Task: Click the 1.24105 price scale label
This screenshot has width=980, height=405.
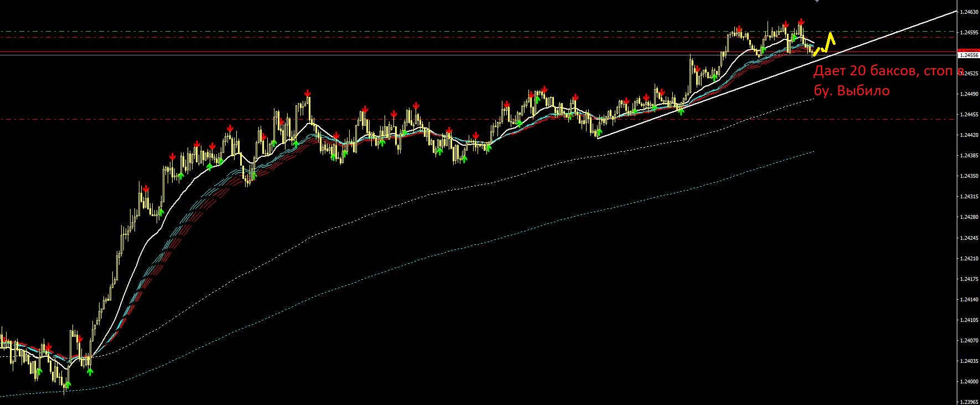Action: tap(969, 320)
